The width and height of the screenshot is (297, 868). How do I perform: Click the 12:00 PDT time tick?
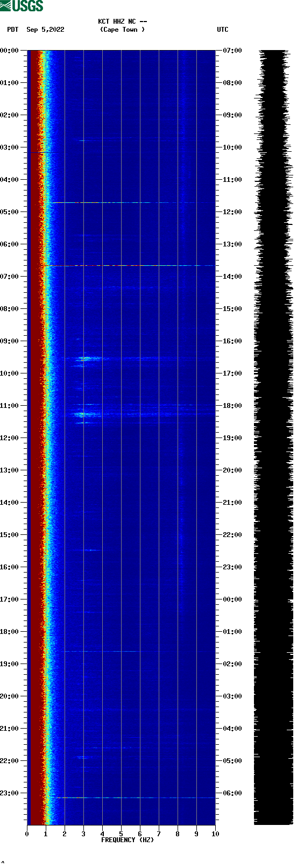coord(10,438)
